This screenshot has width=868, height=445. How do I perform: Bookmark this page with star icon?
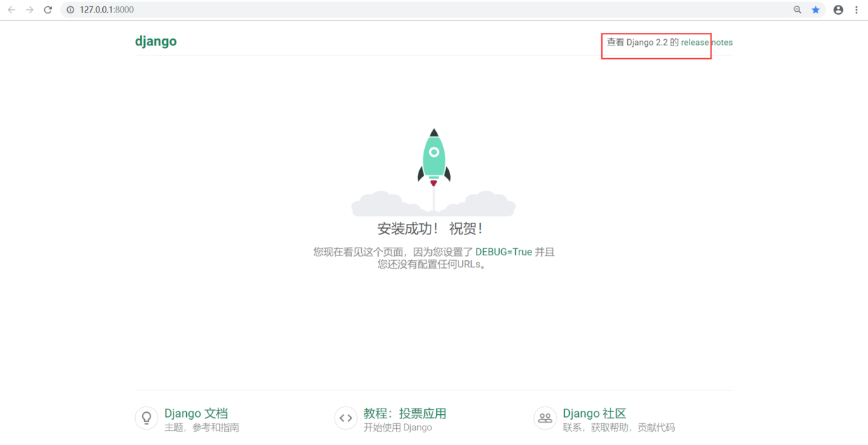point(815,10)
